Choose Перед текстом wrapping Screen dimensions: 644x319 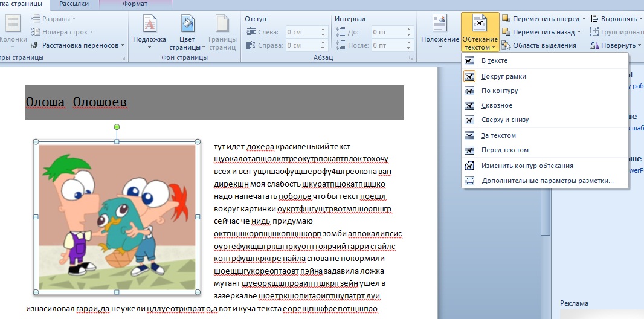pos(545,150)
